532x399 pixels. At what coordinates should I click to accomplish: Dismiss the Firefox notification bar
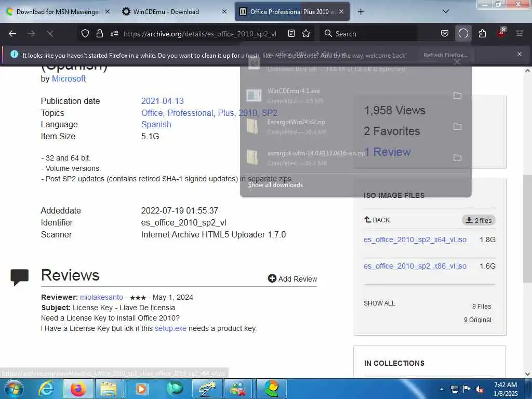coord(519,54)
